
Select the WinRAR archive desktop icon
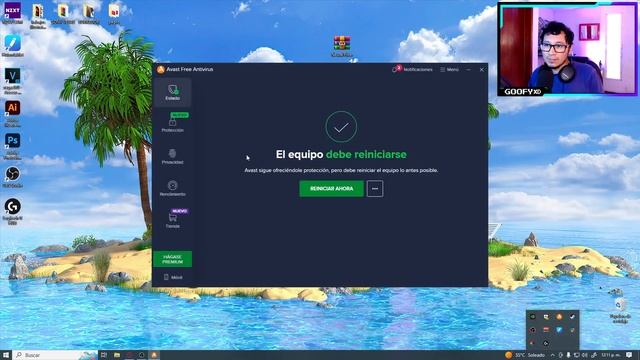[342, 46]
